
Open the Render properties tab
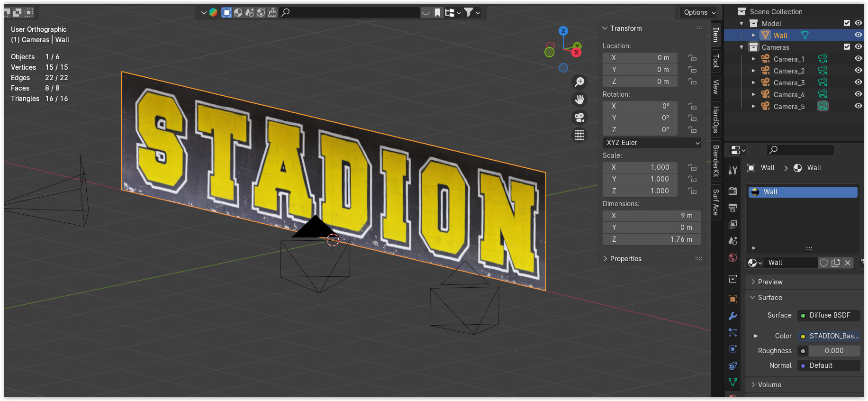(x=733, y=191)
